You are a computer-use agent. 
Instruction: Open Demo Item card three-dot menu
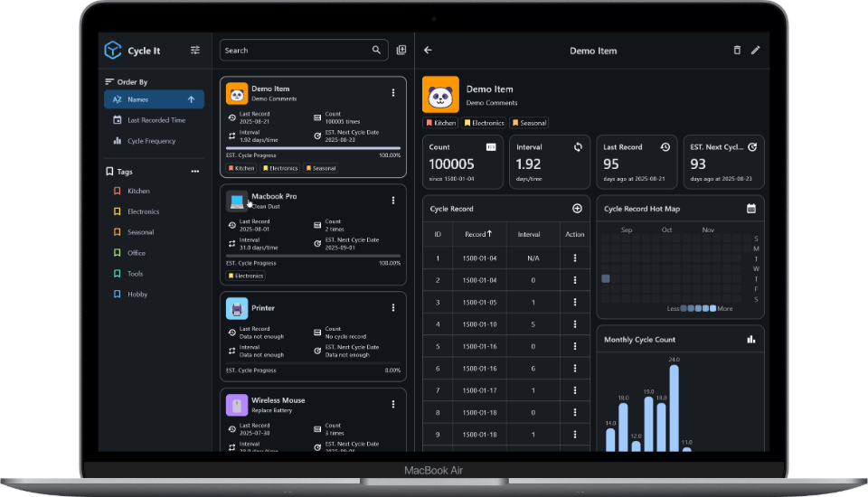tap(393, 93)
